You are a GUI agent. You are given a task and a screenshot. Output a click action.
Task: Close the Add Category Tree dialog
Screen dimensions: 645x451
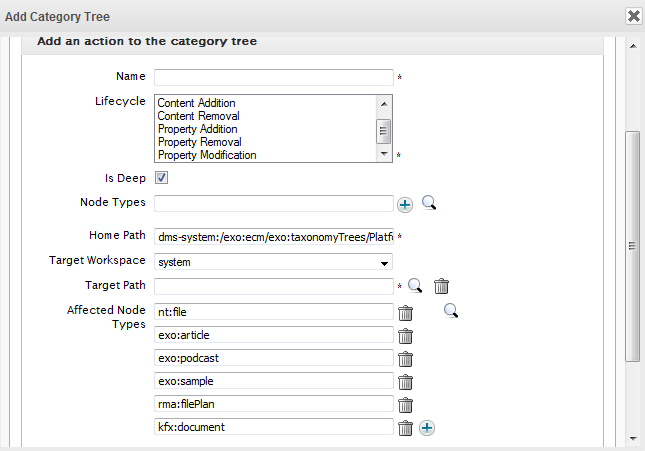click(x=633, y=16)
